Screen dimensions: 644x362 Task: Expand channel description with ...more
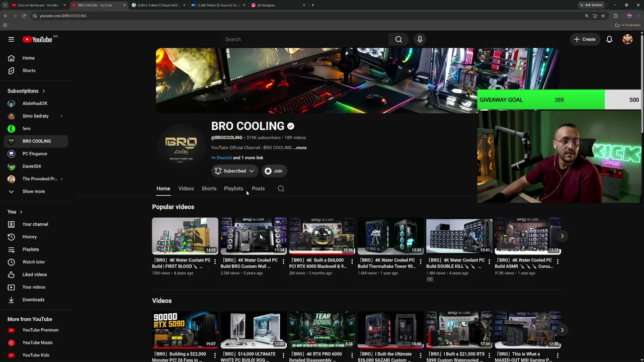coord(299,148)
